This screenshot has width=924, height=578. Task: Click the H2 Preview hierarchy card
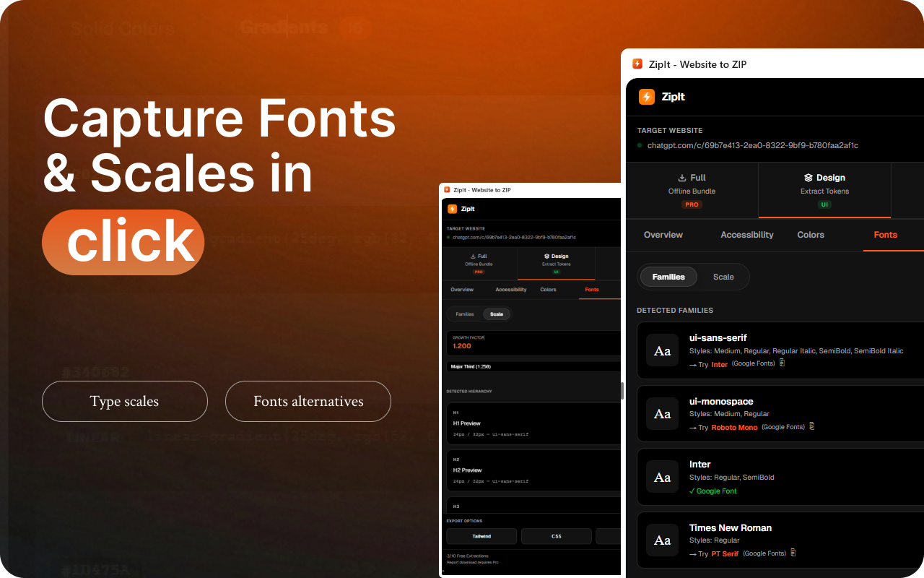pyautogui.click(x=534, y=470)
